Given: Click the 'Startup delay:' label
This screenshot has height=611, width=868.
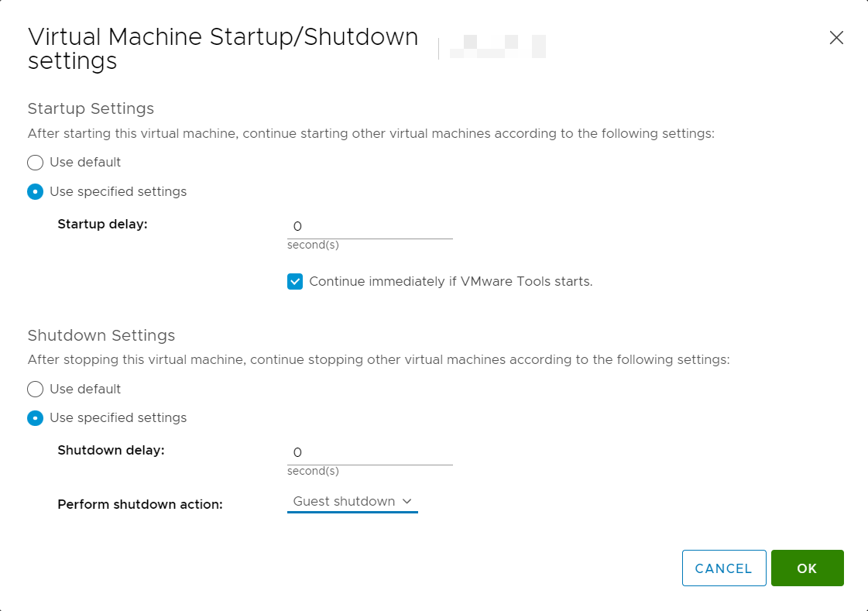Looking at the screenshot, I should click(102, 225).
